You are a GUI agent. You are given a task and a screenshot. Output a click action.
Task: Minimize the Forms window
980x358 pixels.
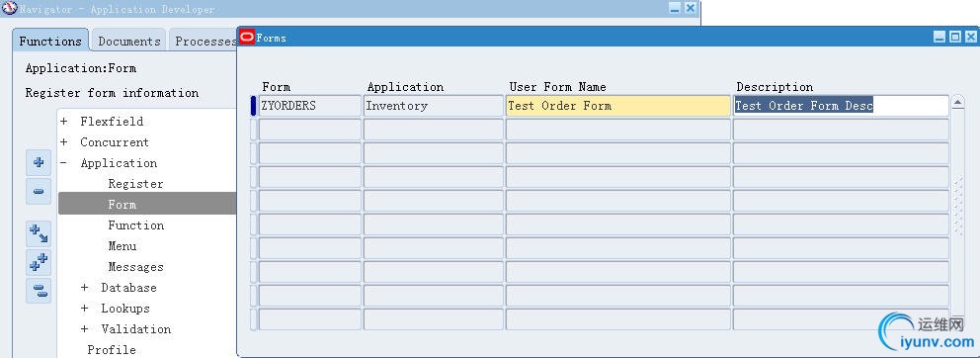click(x=939, y=37)
